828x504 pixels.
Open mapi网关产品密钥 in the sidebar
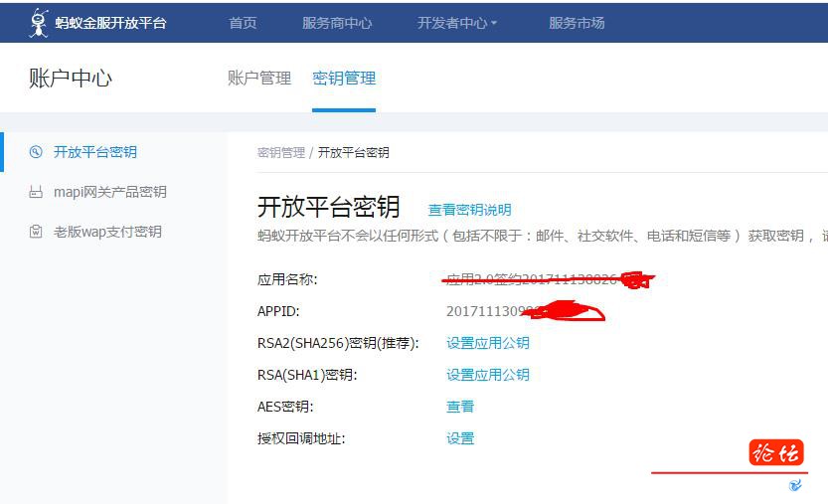(x=109, y=192)
